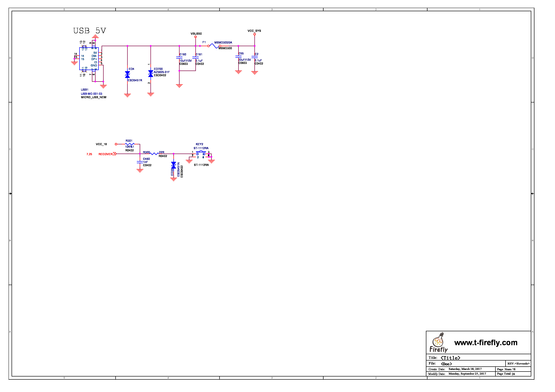This screenshot has width=555, height=392.
Task: Click the USB 5V section heading
Action: coord(89,31)
